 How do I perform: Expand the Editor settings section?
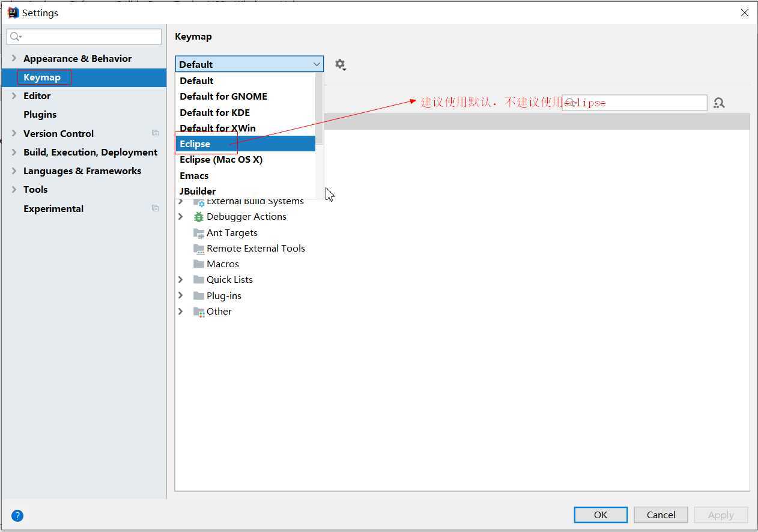pyautogui.click(x=14, y=95)
